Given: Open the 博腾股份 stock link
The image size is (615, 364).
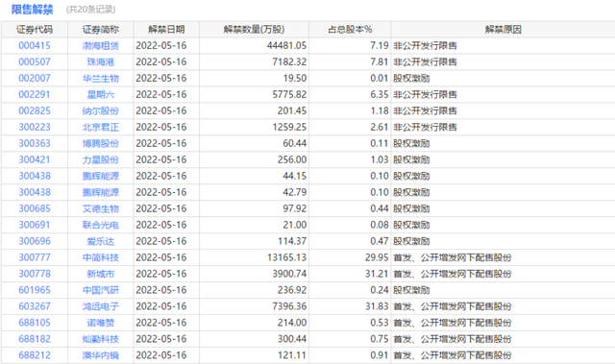Looking at the screenshot, I should pos(100,143).
